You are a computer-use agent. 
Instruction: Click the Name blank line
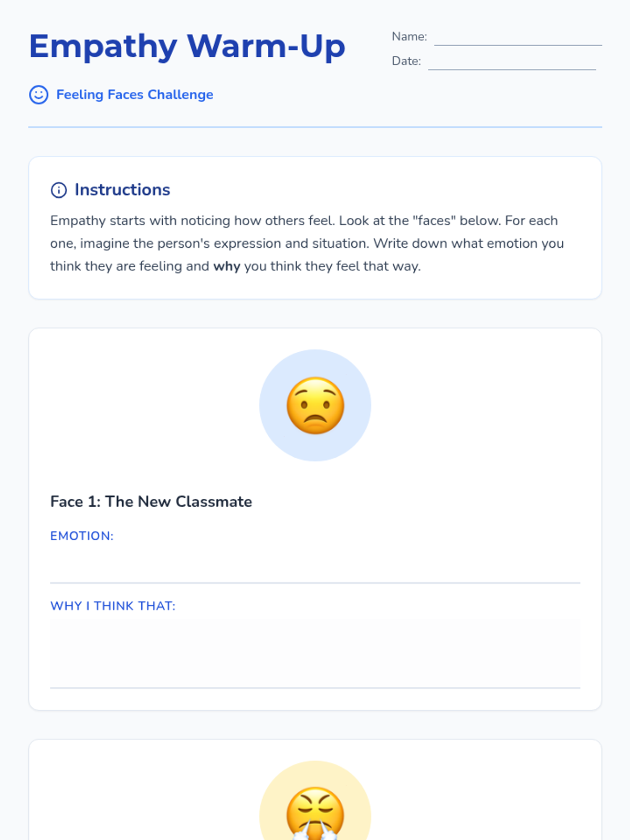tap(518, 39)
